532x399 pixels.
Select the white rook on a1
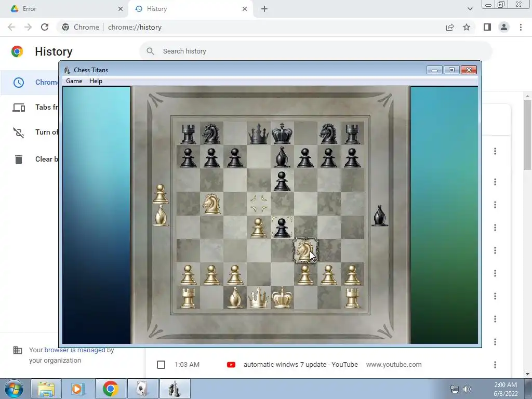188,298
